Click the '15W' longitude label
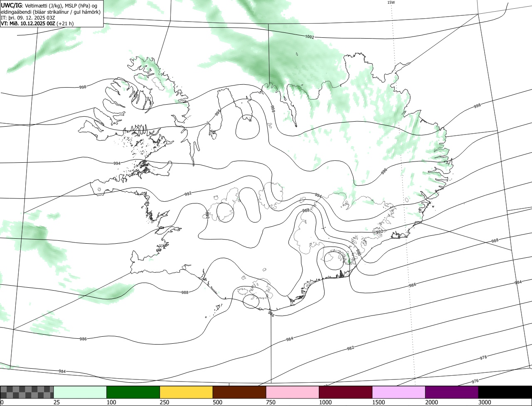Screen dimensions: 532x406 point(391,2)
